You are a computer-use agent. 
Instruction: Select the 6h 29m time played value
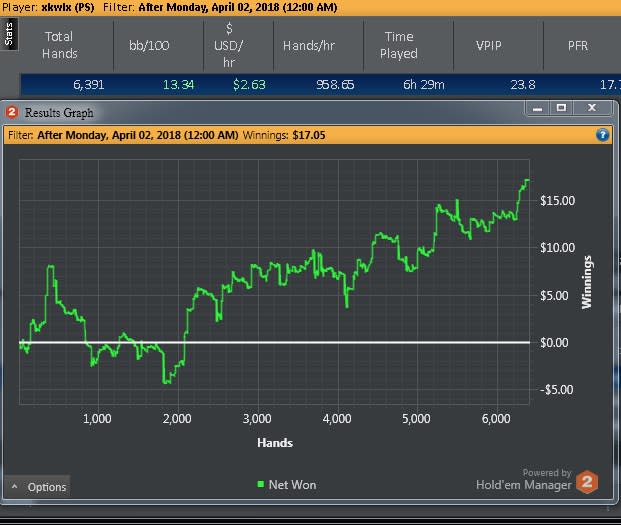tap(424, 85)
